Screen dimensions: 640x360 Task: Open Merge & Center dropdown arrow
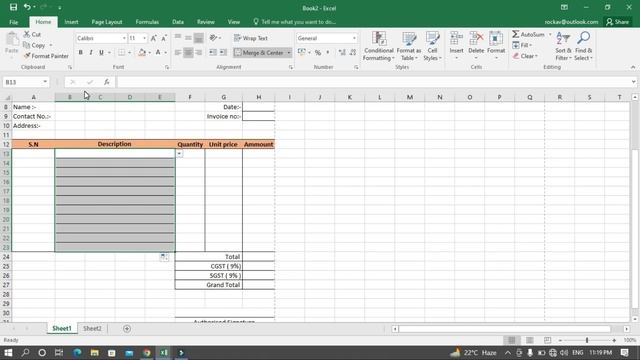(x=289, y=53)
